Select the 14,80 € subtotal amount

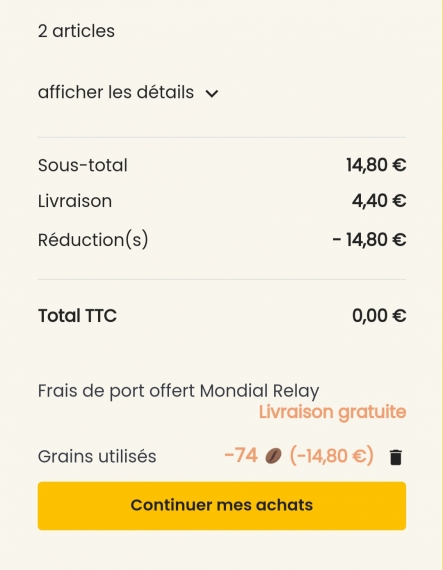click(x=376, y=165)
